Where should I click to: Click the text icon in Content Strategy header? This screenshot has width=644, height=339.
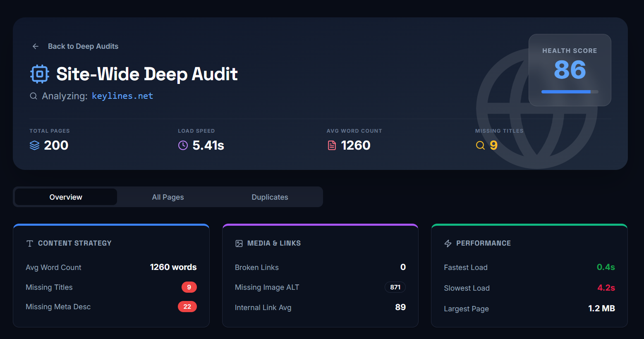pos(30,244)
